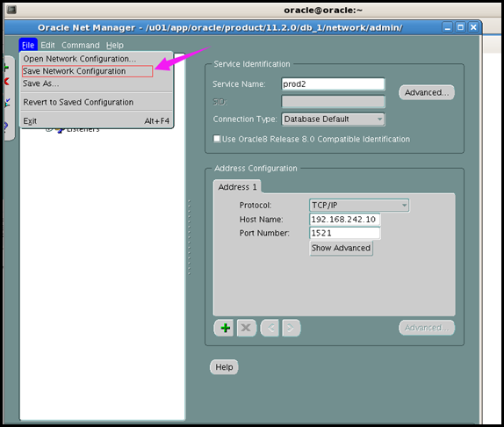Click the Port Number field 1521
The height and width of the screenshot is (427, 504).
(x=344, y=233)
